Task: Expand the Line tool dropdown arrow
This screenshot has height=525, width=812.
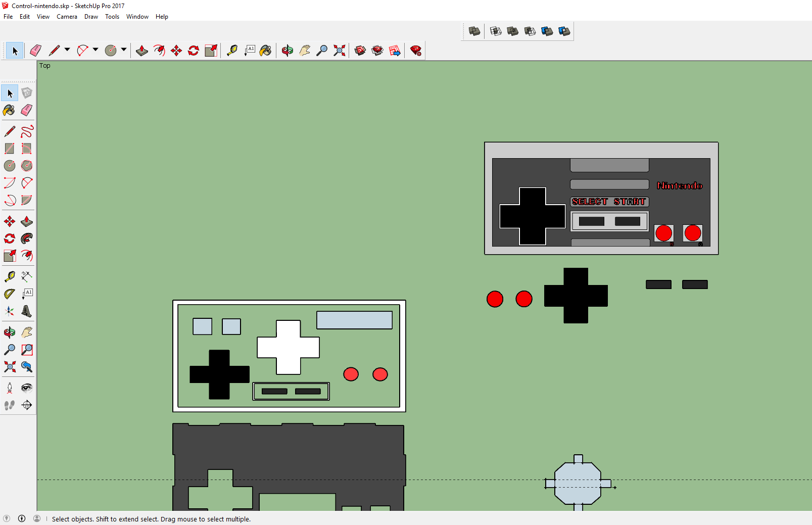Action: pos(67,50)
